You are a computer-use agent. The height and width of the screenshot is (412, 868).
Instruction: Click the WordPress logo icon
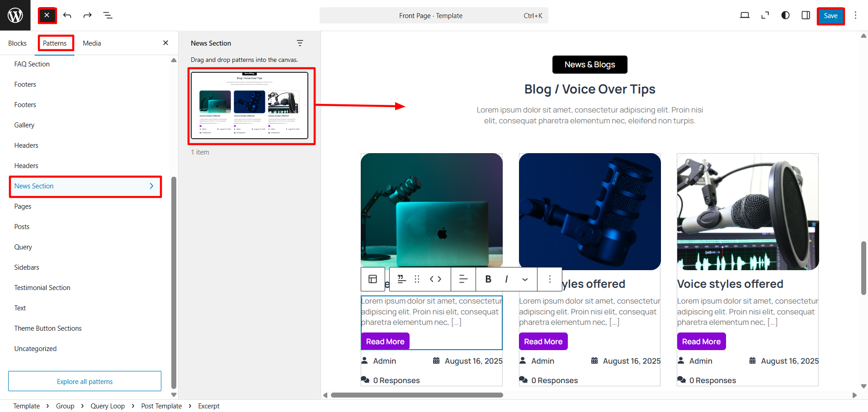pos(15,15)
